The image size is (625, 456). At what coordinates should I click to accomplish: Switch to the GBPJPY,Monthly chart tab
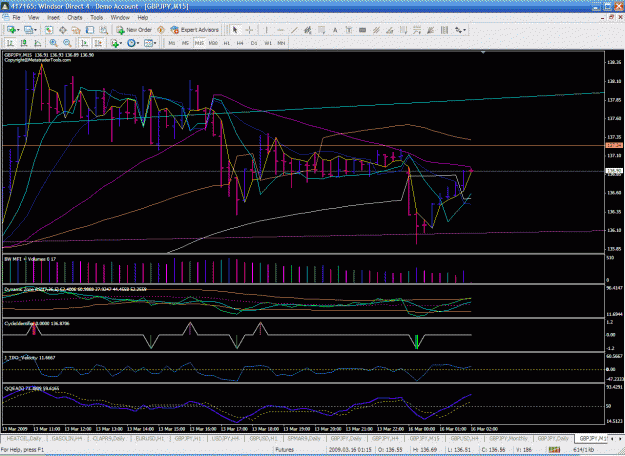click(508, 438)
